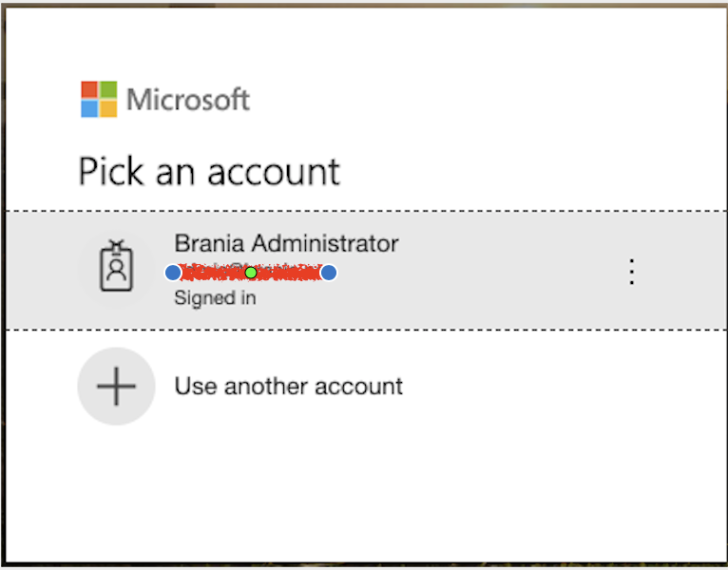Click the green square of Microsoft logo

pos(108,89)
